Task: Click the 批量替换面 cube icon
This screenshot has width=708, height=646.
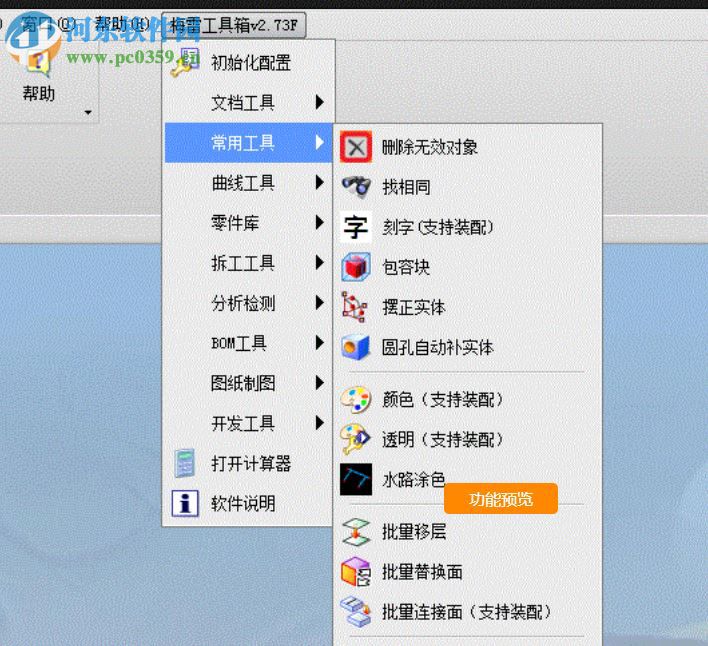Action: [356, 572]
